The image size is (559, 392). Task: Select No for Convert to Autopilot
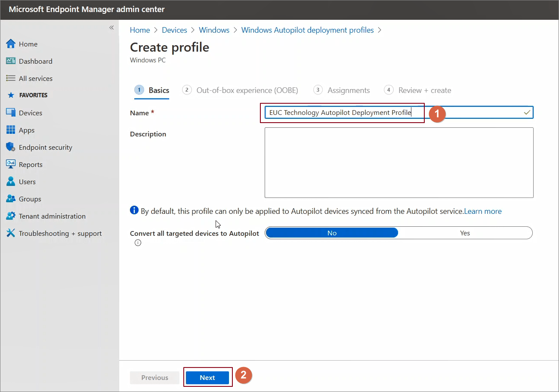click(332, 233)
